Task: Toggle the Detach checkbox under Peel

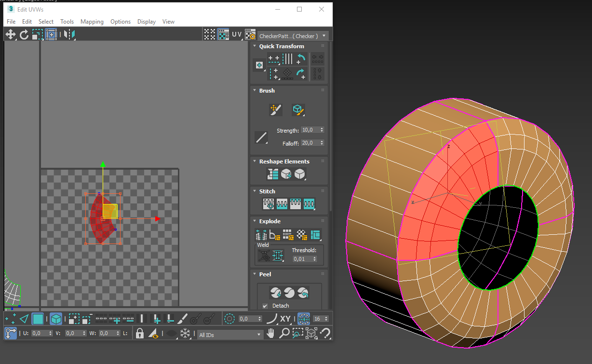Action: pos(265,306)
